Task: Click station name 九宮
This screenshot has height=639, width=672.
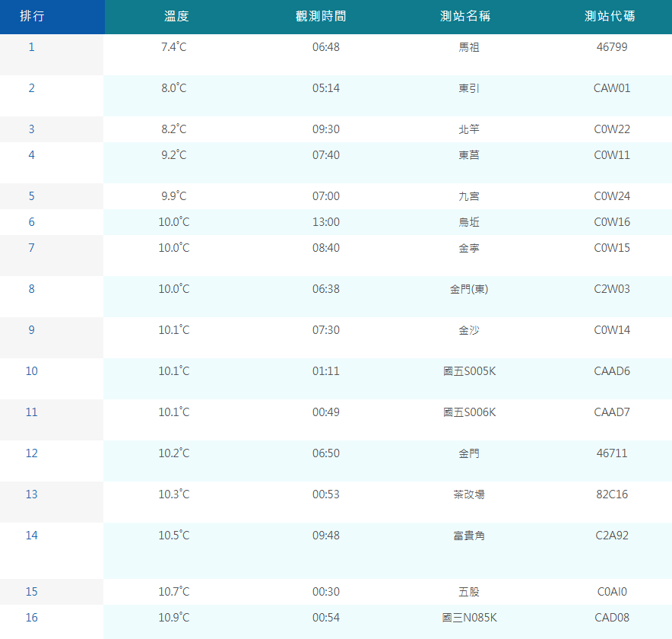Action: 469,196
